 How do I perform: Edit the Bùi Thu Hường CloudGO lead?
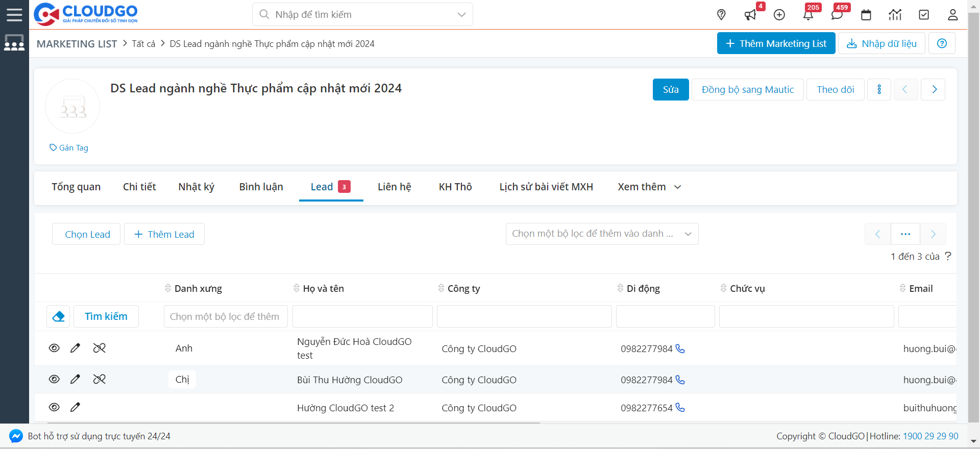coord(75,379)
